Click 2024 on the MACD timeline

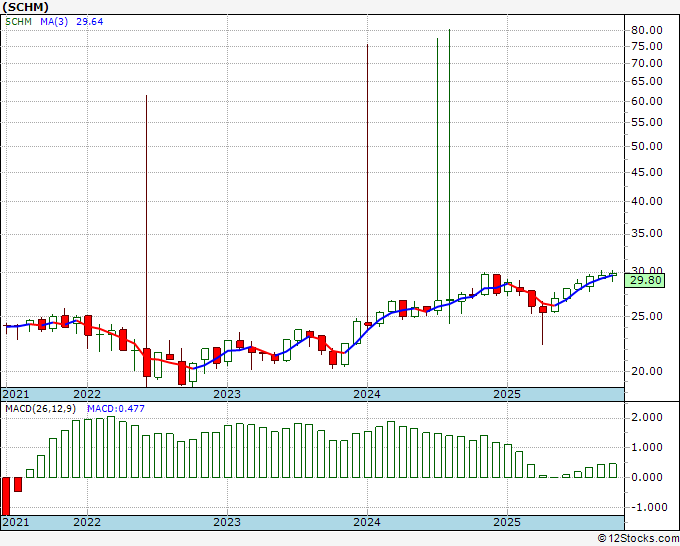pos(367,522)
